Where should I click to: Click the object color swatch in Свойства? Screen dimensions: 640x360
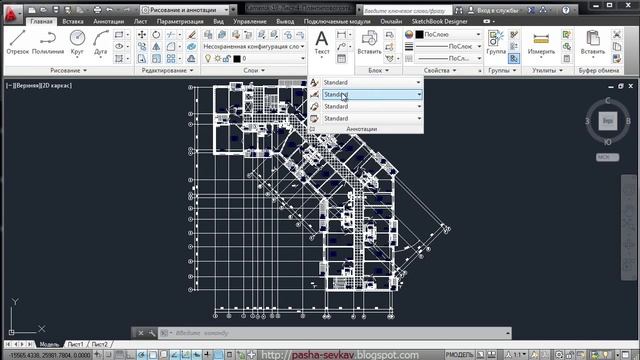[x=419, y=35]
